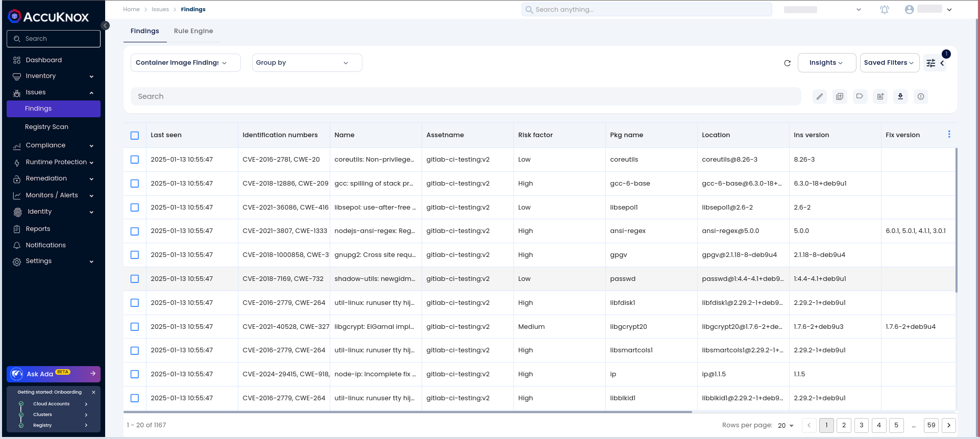Open Notifications in the sidebar

(x=46, y=245)
